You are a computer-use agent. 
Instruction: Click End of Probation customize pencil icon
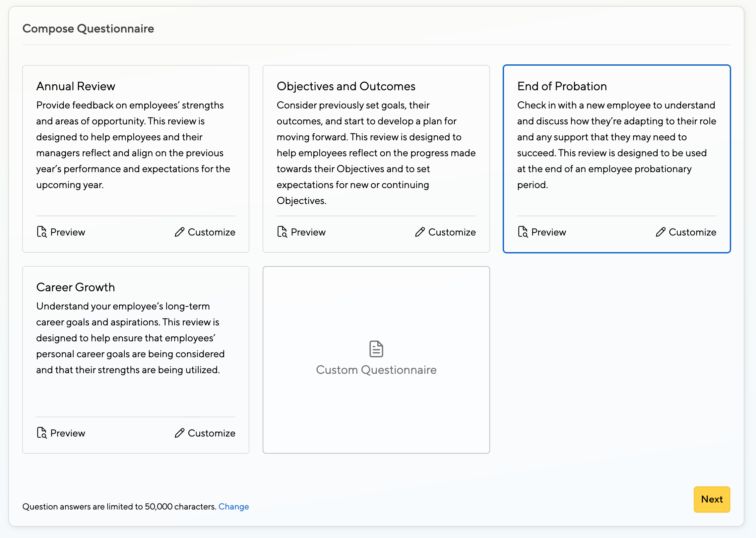click(x=660, y=232)
